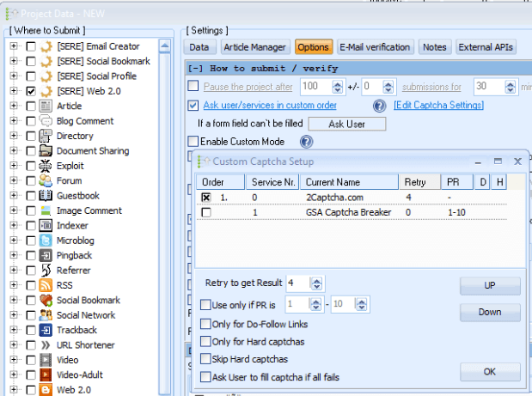Check Only for Do-Follow Links

coord(205,324)
